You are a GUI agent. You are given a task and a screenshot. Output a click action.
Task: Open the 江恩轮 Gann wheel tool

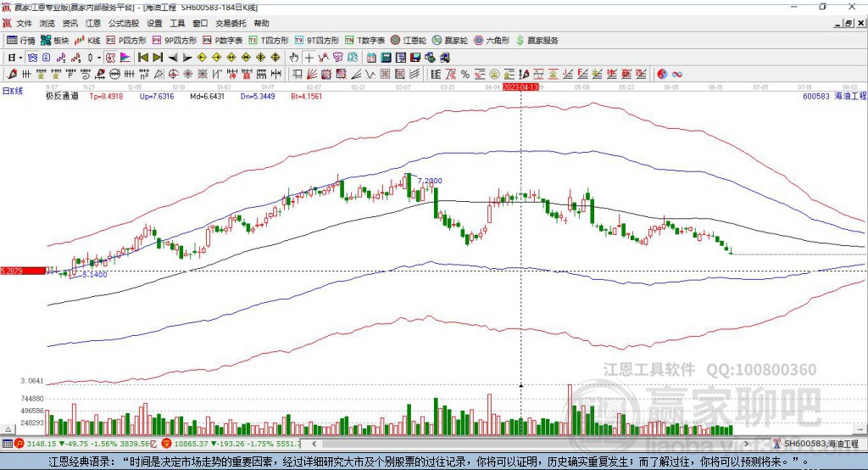pos(409,41)
